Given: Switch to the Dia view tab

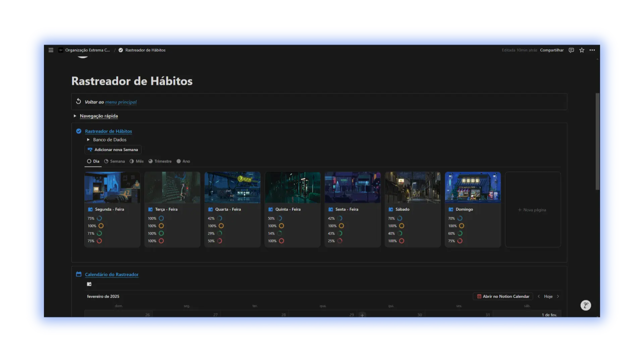Looking at the screenshot, I should (x=93, y=161).
